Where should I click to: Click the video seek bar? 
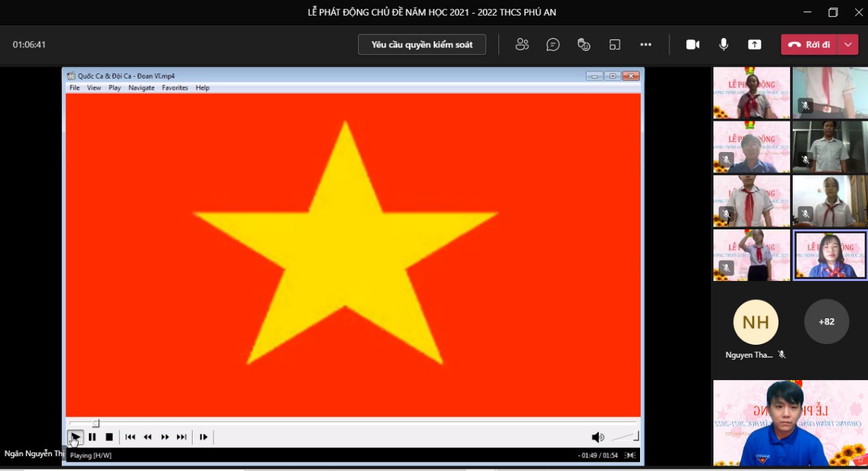point(353,423)
